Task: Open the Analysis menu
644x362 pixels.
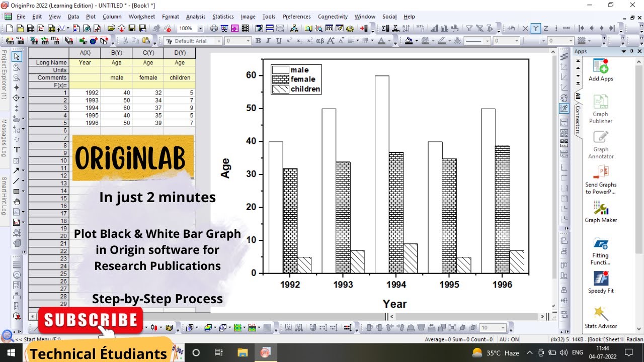Action: pyautogui.click(x=196, y=17)
